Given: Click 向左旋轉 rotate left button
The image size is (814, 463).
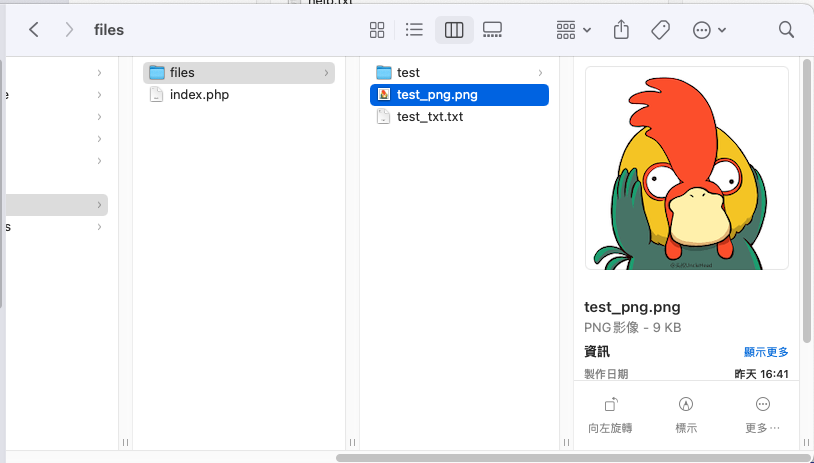Looking at the screenshot, I should 610,416.
